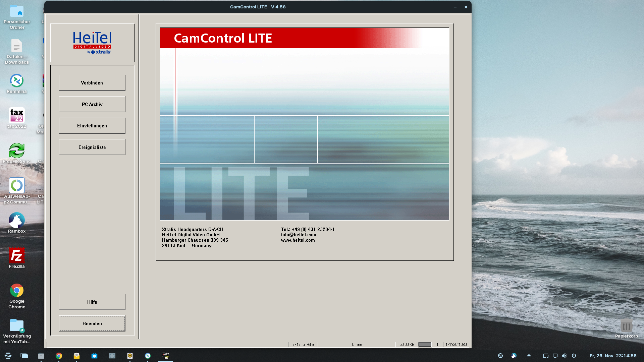Click the Tel.: +49 (0) 431 23284-1 line

(308, 229)
